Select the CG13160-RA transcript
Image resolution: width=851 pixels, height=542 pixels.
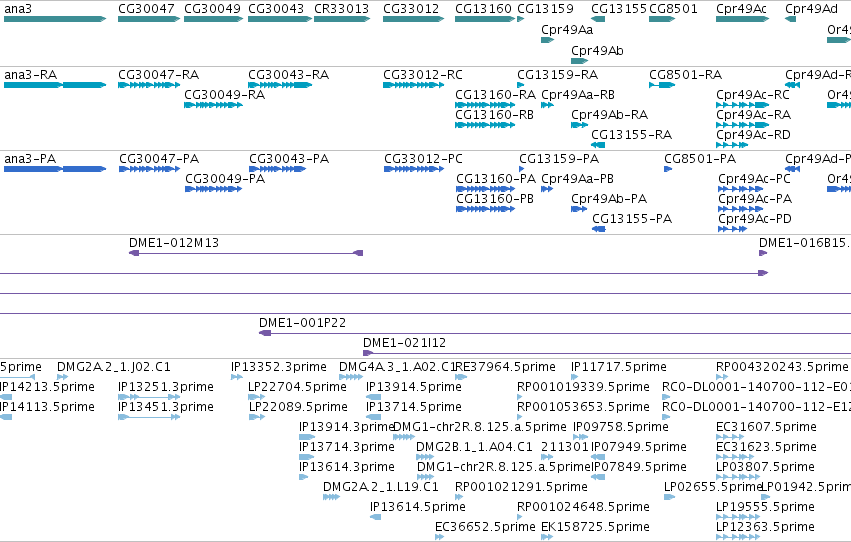(x=485, y=105)
